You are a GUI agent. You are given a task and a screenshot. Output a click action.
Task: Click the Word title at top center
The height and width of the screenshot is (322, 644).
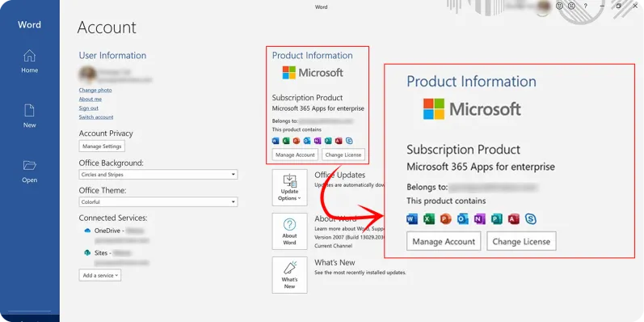click(322, 7)
